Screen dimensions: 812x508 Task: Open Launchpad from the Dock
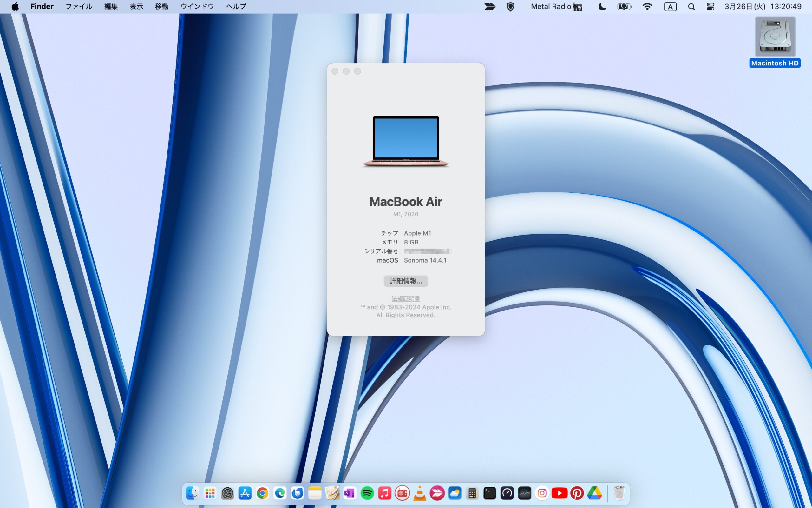point(210,493)
